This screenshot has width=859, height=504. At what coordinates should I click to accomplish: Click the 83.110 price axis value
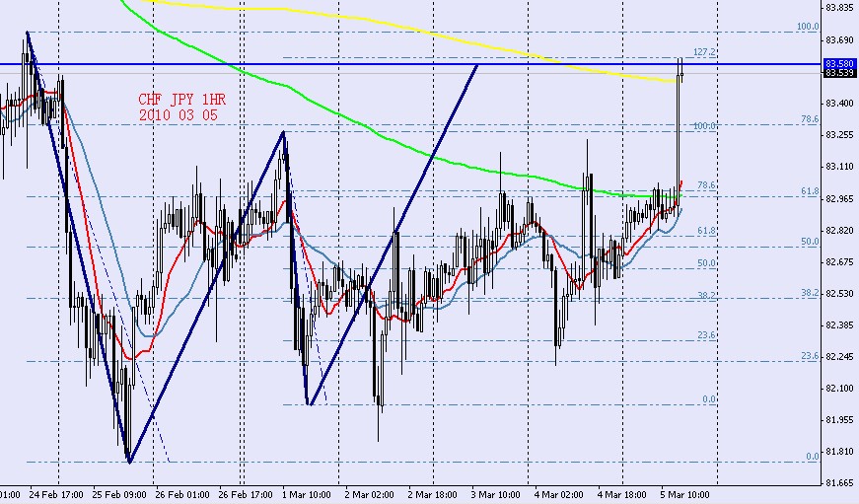pyautogui.click(x=840, y=167)
